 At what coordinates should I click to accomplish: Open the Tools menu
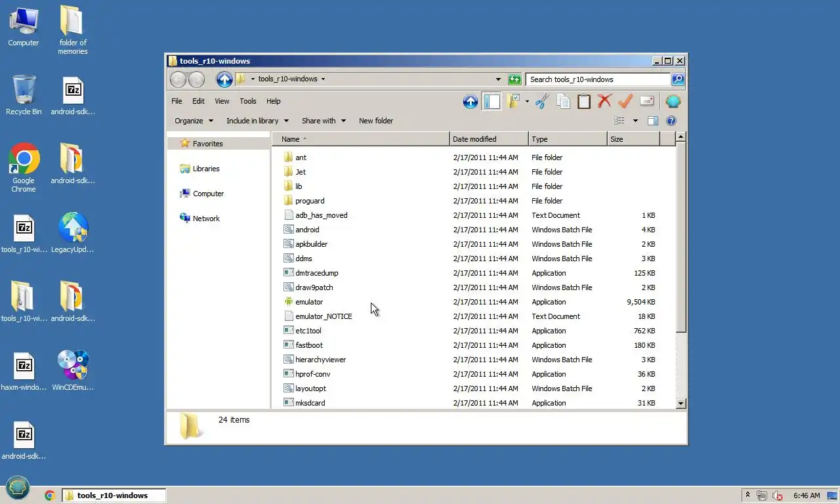pyautogui.click(x=248, y=101)
